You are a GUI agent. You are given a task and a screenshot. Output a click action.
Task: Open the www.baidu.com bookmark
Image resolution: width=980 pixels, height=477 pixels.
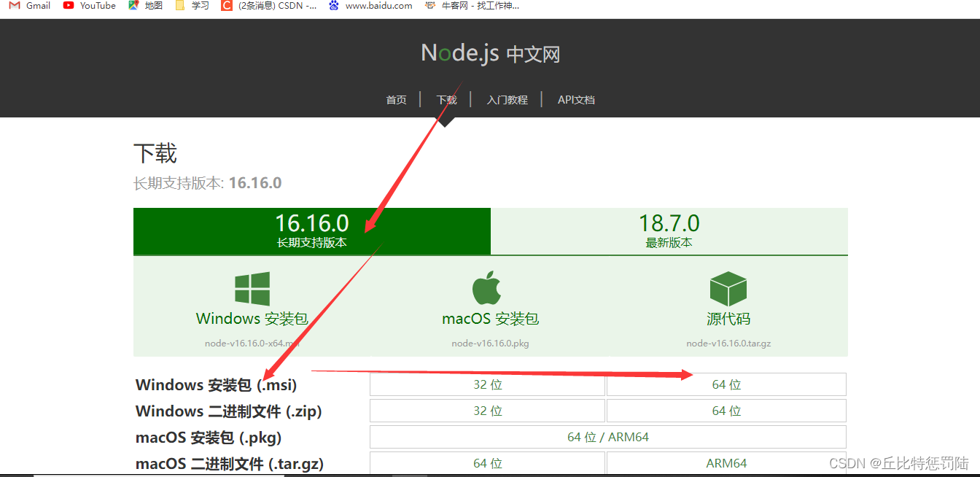370,6
